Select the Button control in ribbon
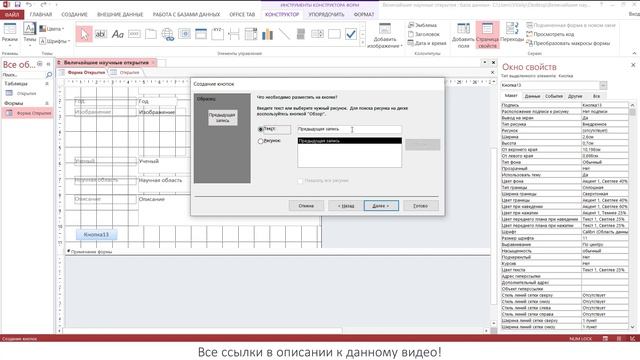 [x=134, y=34]
